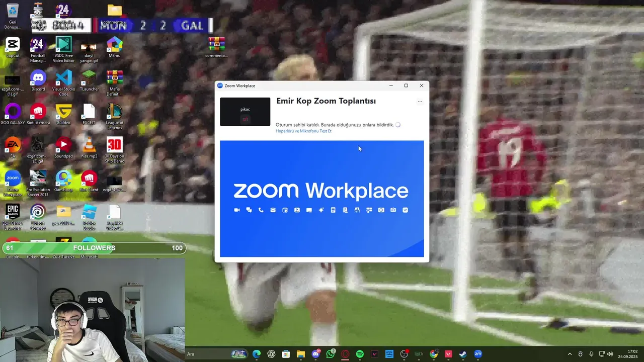
Task: Launch the 30 Days on Ship Demo
Action: coord(114,151)
